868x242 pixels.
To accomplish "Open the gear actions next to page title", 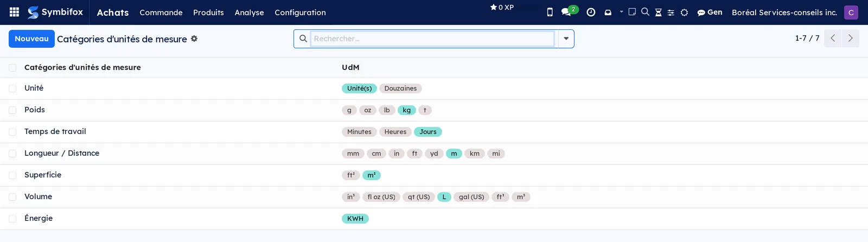I will pos(194,39).
